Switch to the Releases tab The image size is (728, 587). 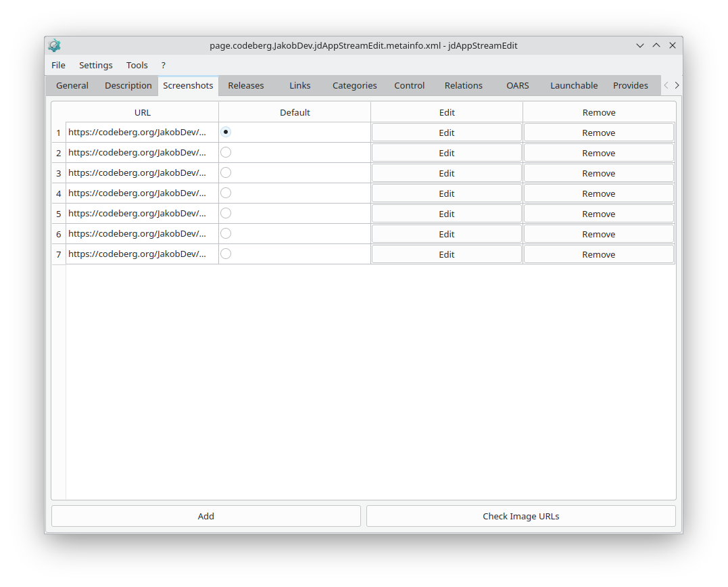click(245, 85)
